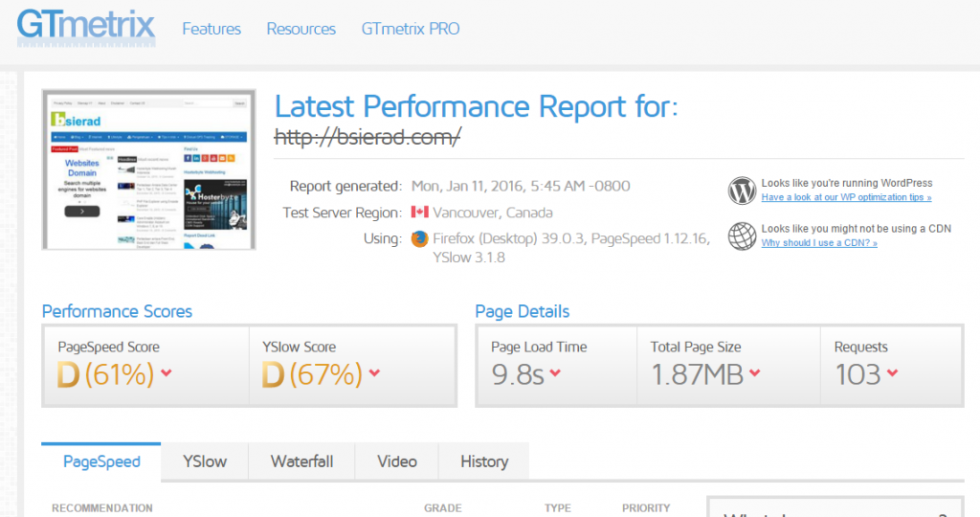The width and height of the screenshot is (980, 517).
Task: Expand the Total Page Size arrow
Action: tap(755, 372)
